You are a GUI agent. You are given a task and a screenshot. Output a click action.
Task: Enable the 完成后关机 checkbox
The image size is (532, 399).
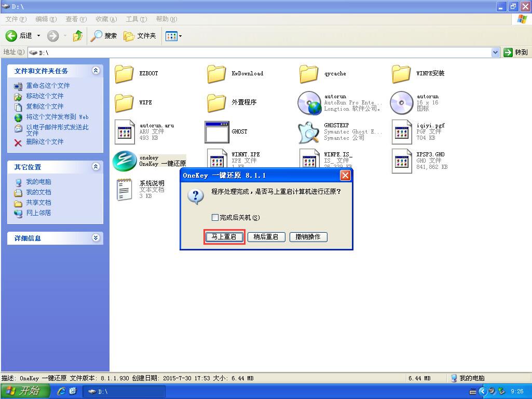coord(215,218)
